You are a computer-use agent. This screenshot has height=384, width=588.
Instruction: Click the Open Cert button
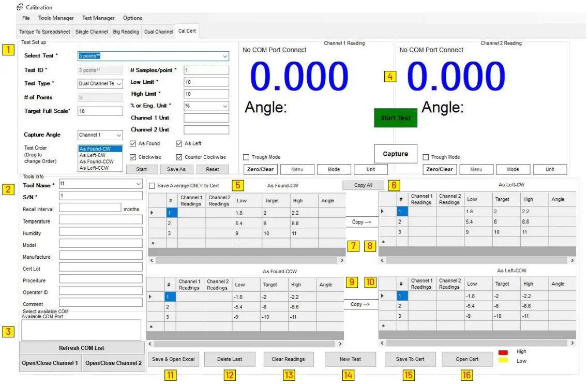[x=468, y=359]
